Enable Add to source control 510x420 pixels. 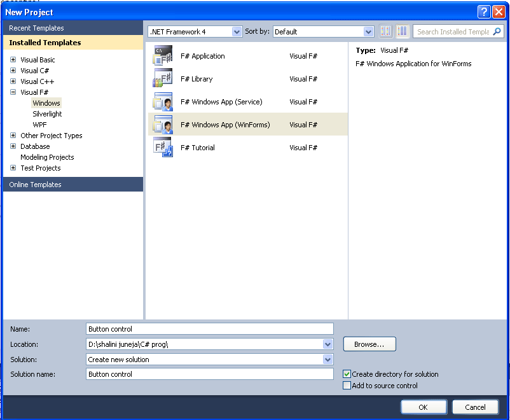tap(347, 385)
